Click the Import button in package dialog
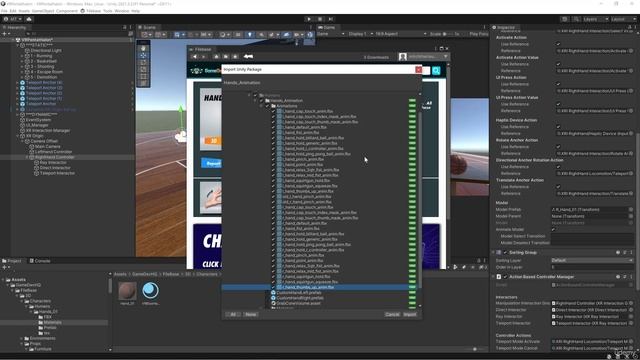The height and width of the screenshot is (360, 640). click(x=410, y=315)
